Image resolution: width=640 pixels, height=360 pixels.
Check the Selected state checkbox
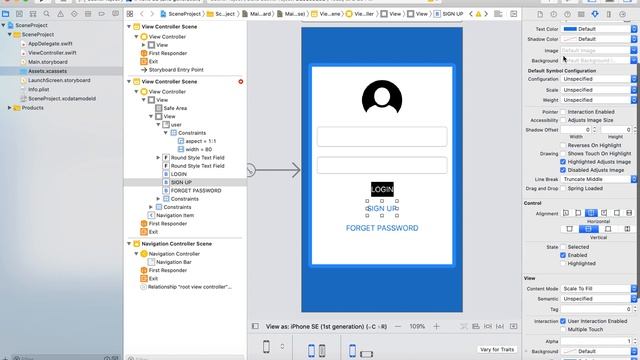[x=563, y=247]
